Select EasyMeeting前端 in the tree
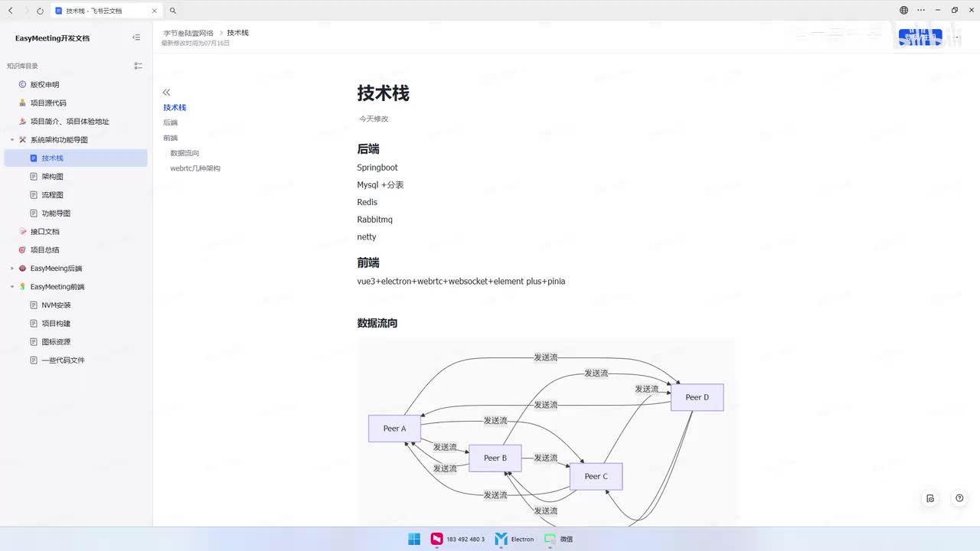The image size is (980, 551). point(57,287)
